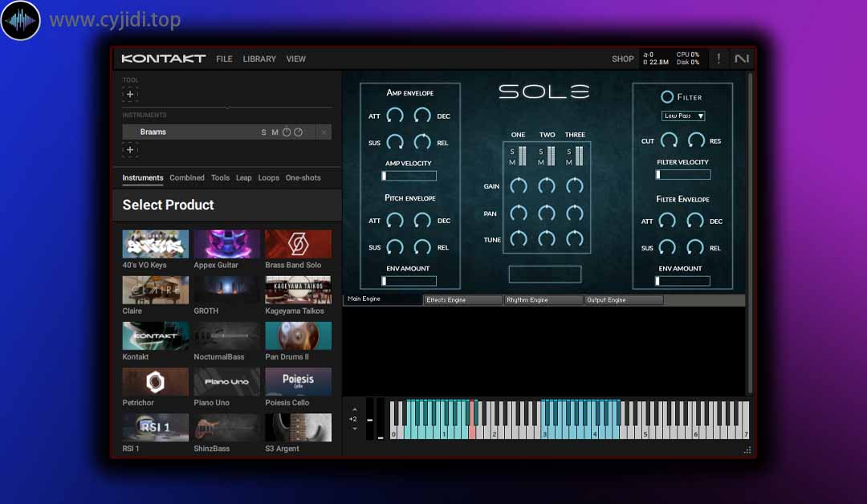This screenshot has width=867, height=504.
Task: Click the filter RES knob
Action: pyautogui.click(x=696, y=140)
